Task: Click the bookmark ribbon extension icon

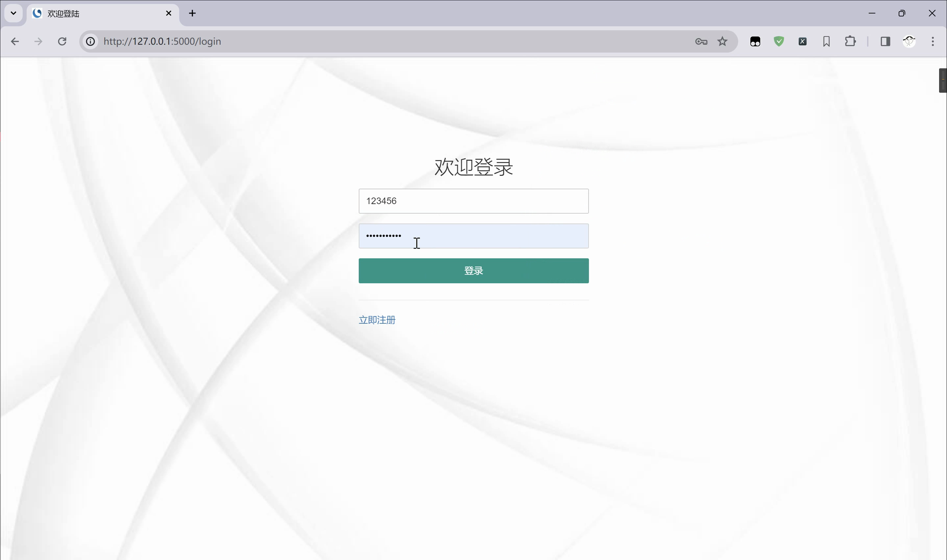Action: [827, 41]
